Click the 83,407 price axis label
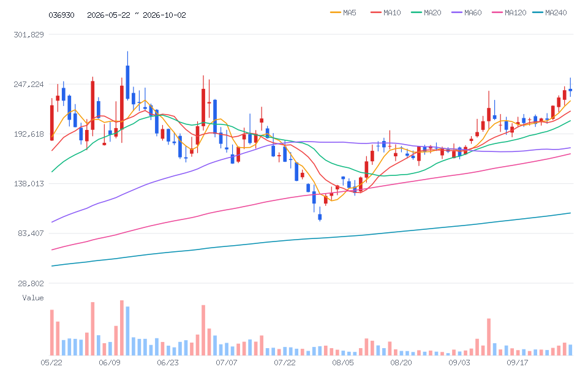The image size is (588, 380). click(x=31, y=234)
